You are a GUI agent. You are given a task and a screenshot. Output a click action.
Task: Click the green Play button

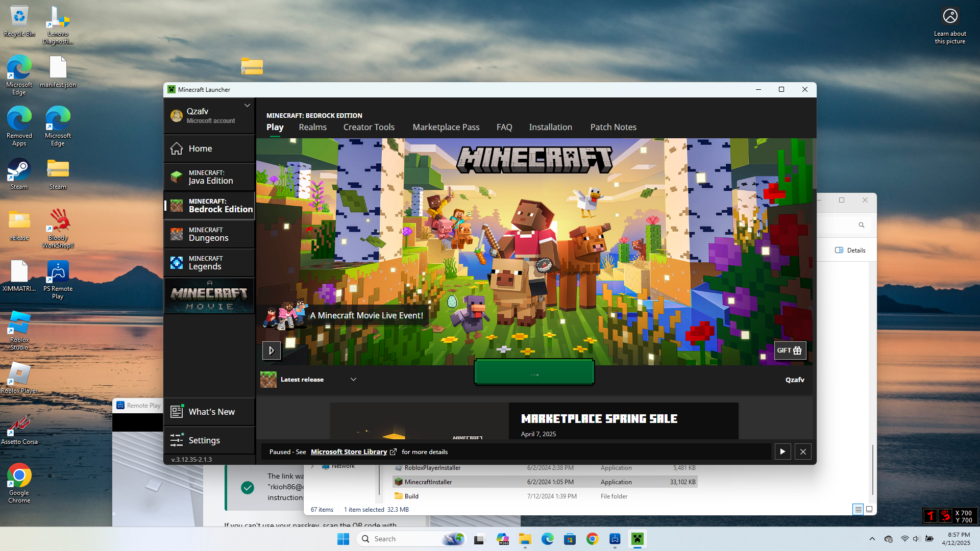534,372
